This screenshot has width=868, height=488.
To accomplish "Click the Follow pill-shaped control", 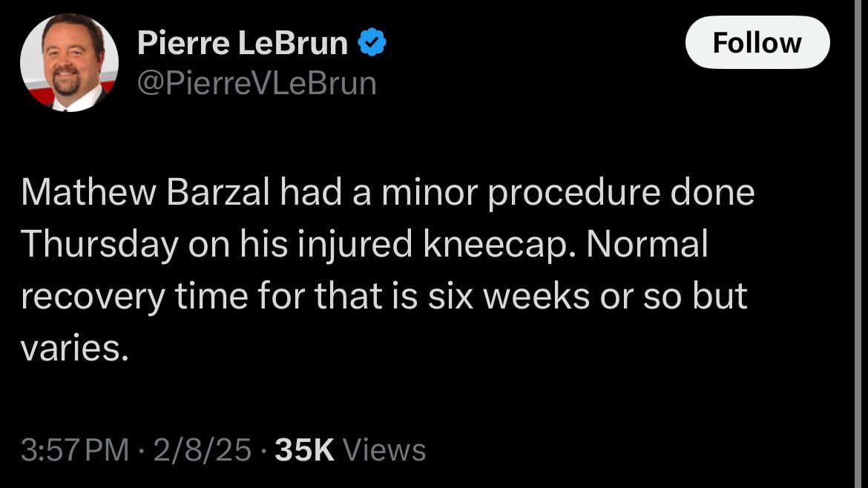I will click(757, 42).
